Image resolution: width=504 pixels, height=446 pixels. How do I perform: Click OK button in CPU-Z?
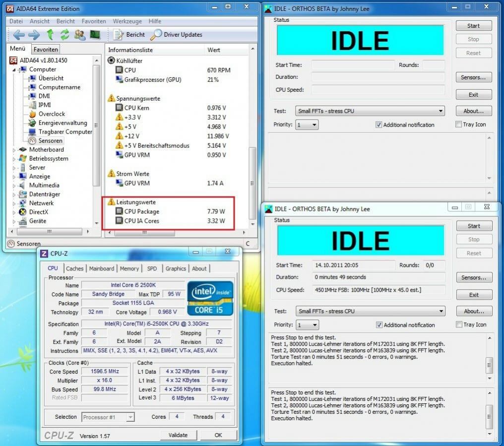pos(218,435)
